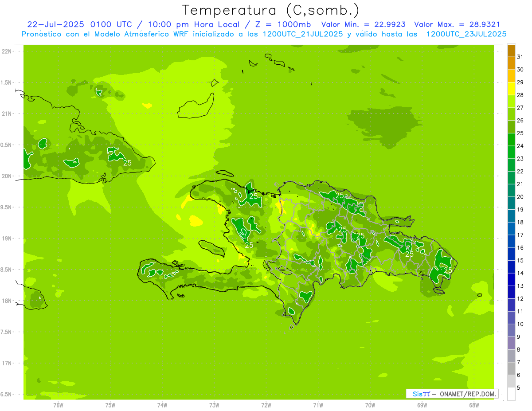This screenshot has width=532, height=411.
Task: Click the 28 value on color scale
Action: 520,95
